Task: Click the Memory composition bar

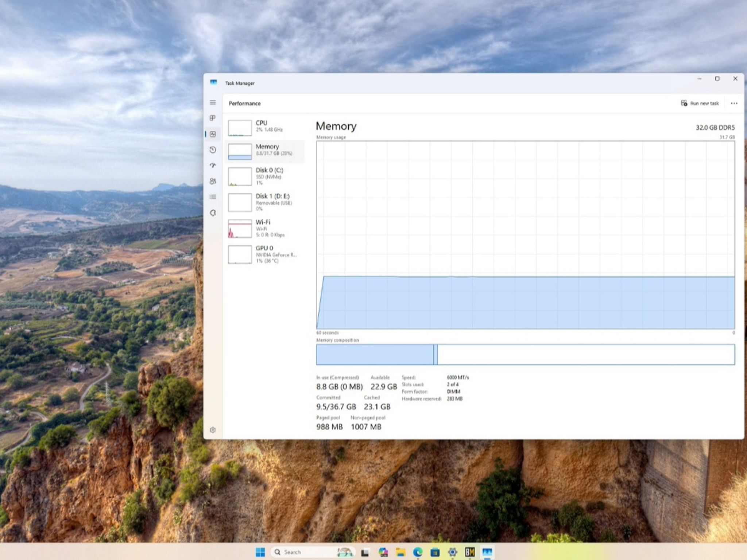Action: click(x=525, y=354)
